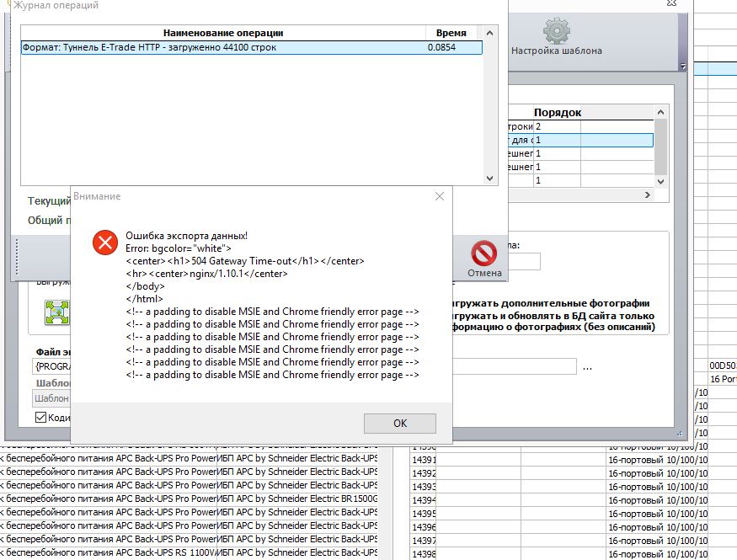This screenshot has width=737, height=560.
Task: Click up arrow in Порядок list scrollbar
Action: [x=661, y=112]
